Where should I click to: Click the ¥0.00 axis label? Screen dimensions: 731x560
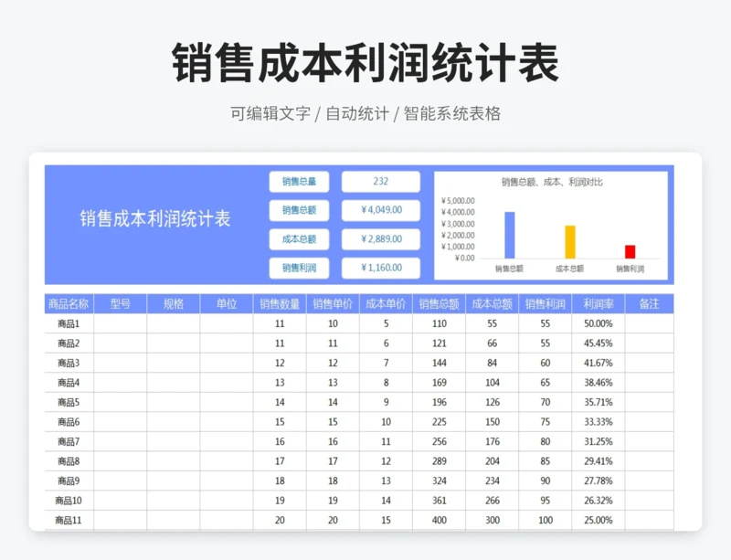(465, 259)
